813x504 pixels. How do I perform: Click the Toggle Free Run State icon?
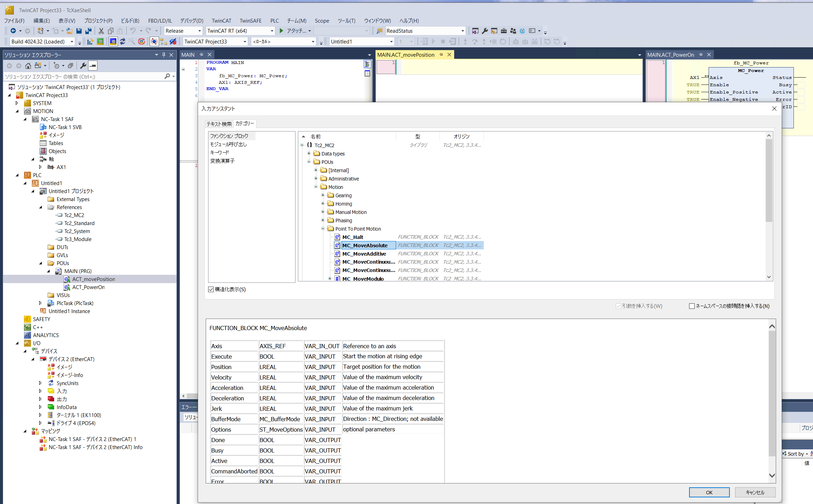pyautogui.click(x=142, y=42)
